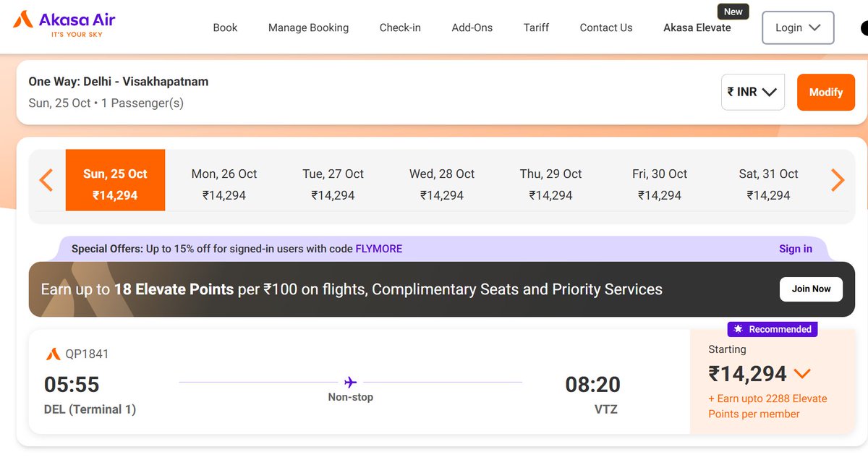Open Manage Booking menu

[308, 27]
